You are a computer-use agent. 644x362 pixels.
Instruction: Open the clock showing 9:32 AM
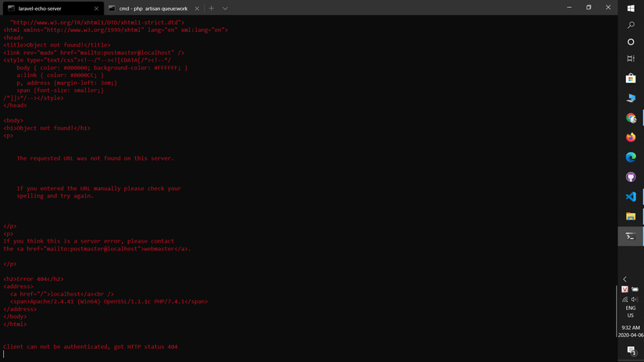tap(631, 332)
